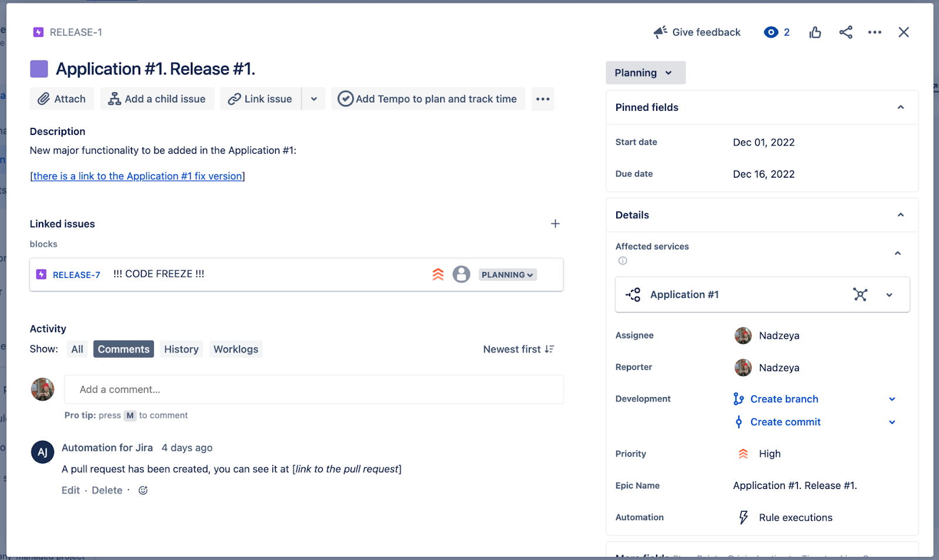This screenshot has width=939, height=560.
Task: Click the Epic Name value
Action: [x=795, y=486]
